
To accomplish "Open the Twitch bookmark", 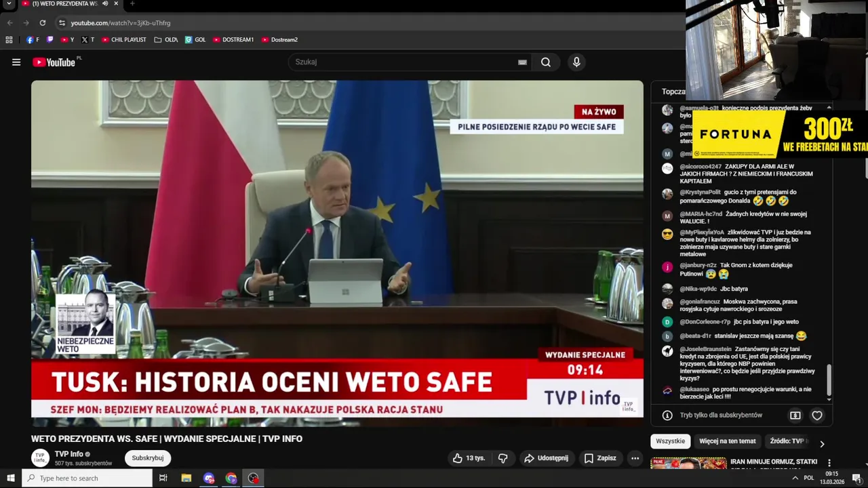I will click(x=50, y=40).
